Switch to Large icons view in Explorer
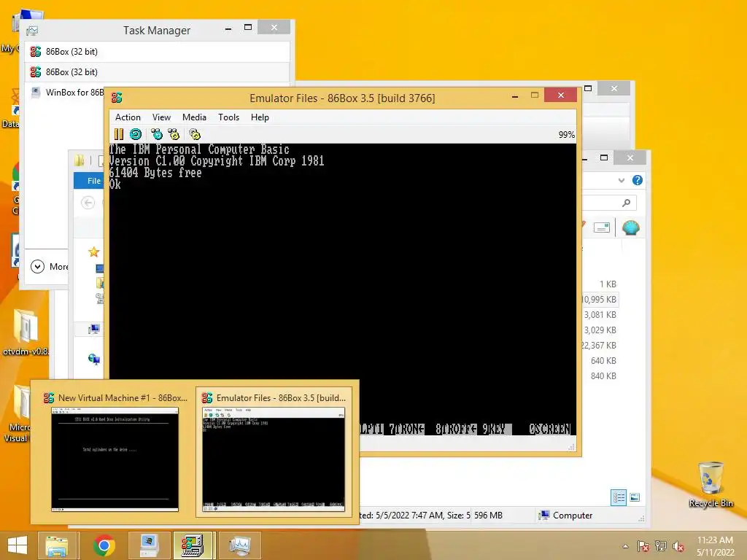 (635, 497)
